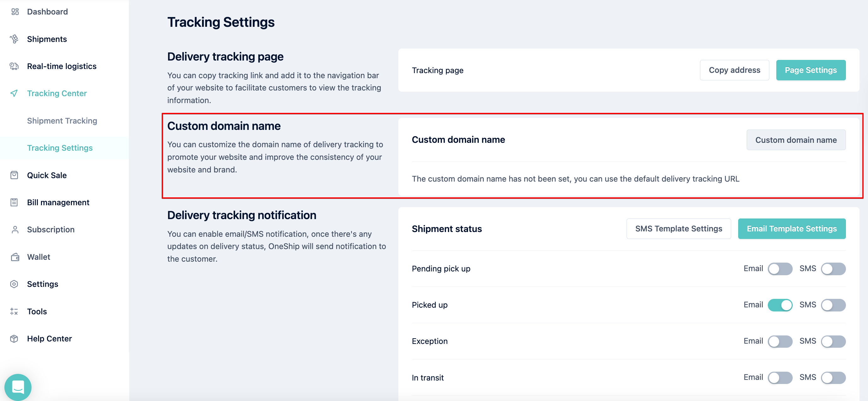Screen dimensions: 868x401
Task: Click the Wallet icon in sidebar
Action: click(15, 257)
